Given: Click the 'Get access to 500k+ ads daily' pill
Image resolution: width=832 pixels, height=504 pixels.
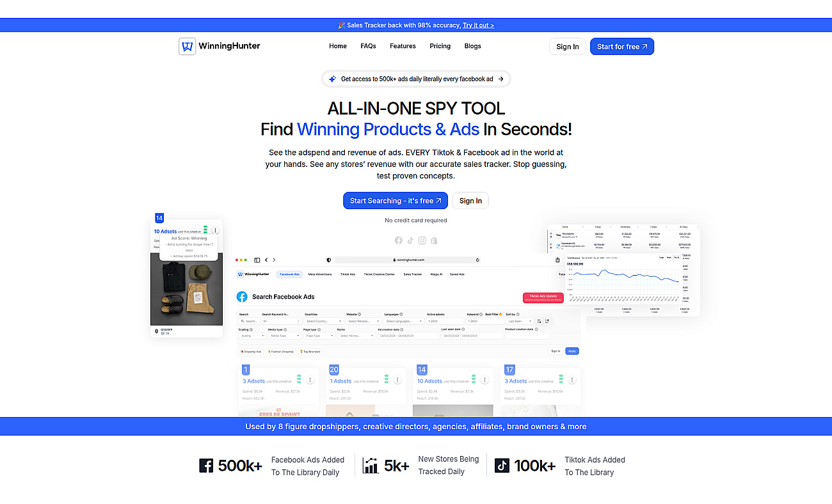Looking at the screenshot, I should tap(416, 79).
